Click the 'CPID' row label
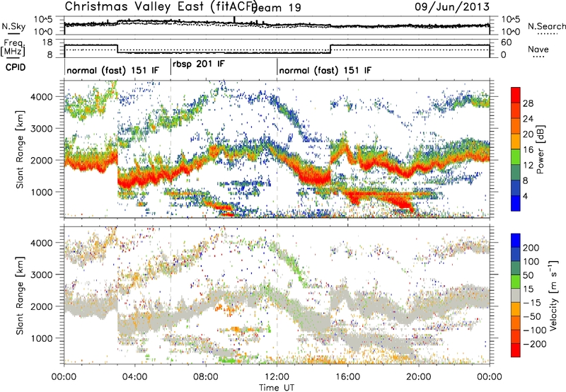The width and height of the screenshot is (566, 392). (x=16, y=67)
